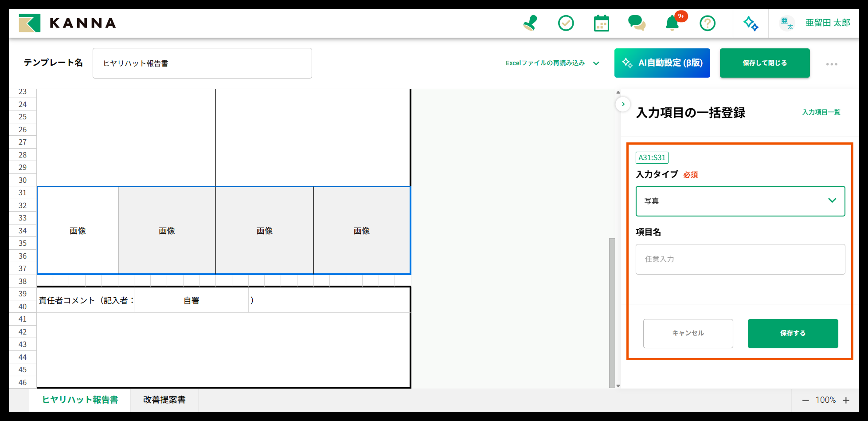Click the キャンセル button
This screenshot has height=421, width=868.
pyautogui.click(x=688, y=333)
